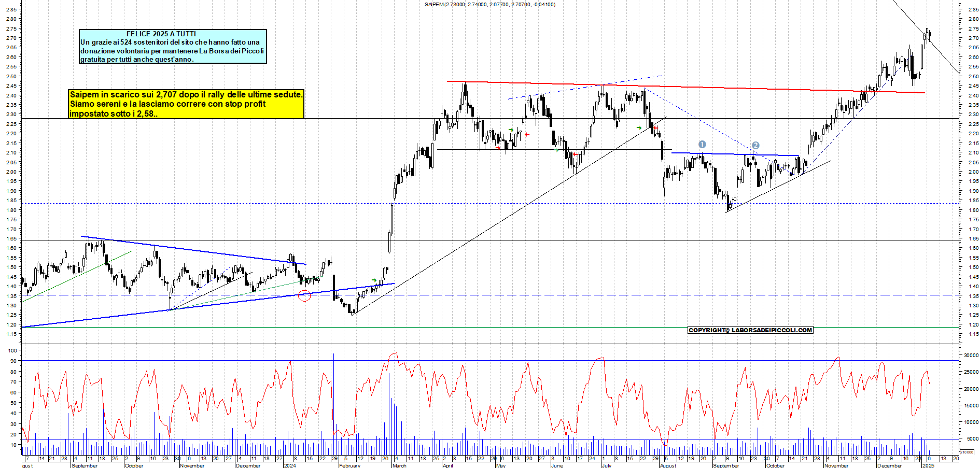Click the 30 level on oscillator scale
This screenshot has height=468, width=980.
(13, 424)
